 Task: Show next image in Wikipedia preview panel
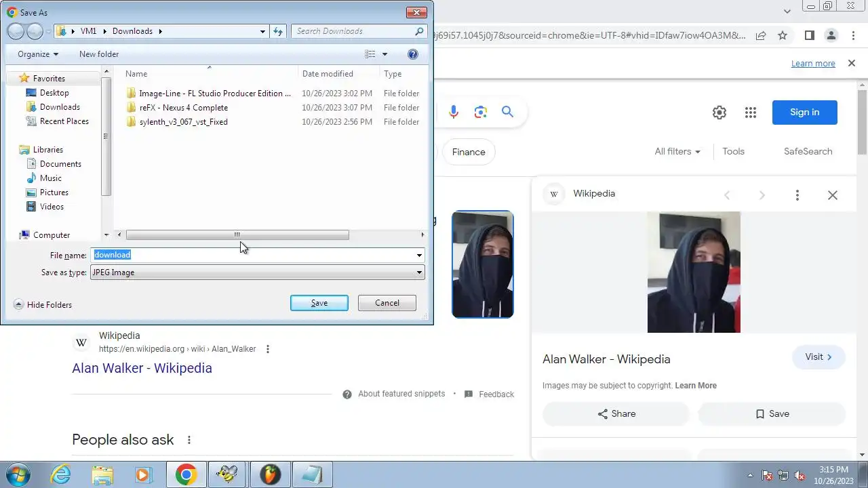tap(762, 195)
